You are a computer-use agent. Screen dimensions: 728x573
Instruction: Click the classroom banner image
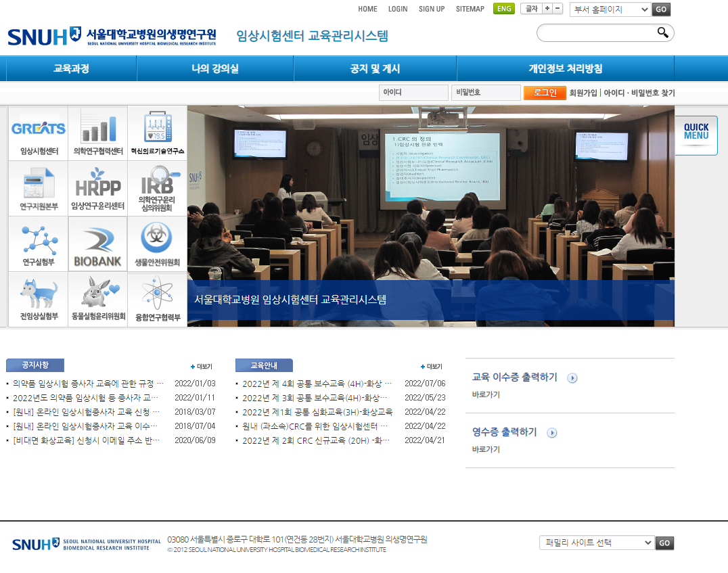(x=431, y=216)
